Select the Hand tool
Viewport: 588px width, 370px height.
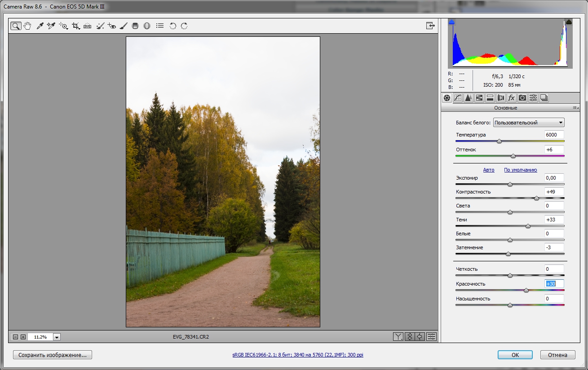pyautogui.click(x=27, y=26)
